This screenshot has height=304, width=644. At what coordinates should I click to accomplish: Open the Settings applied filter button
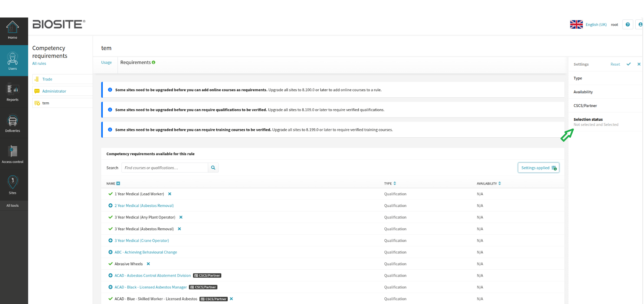tap(538, 168)
